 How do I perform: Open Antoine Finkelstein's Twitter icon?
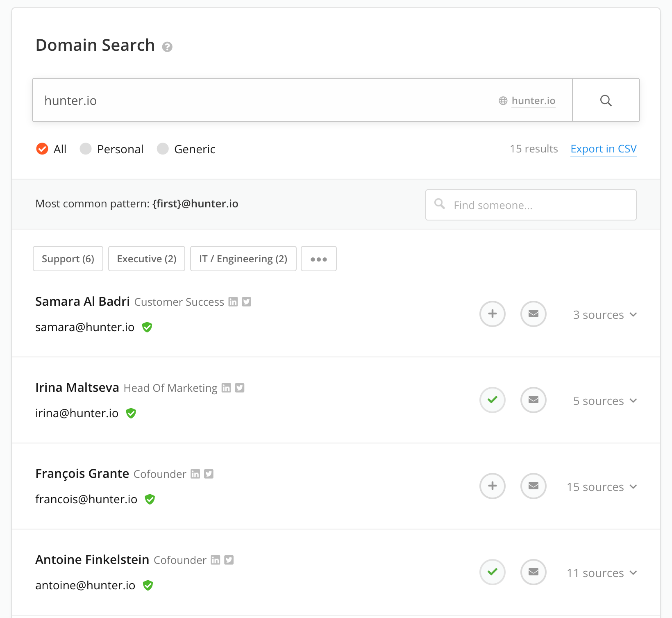229,560
